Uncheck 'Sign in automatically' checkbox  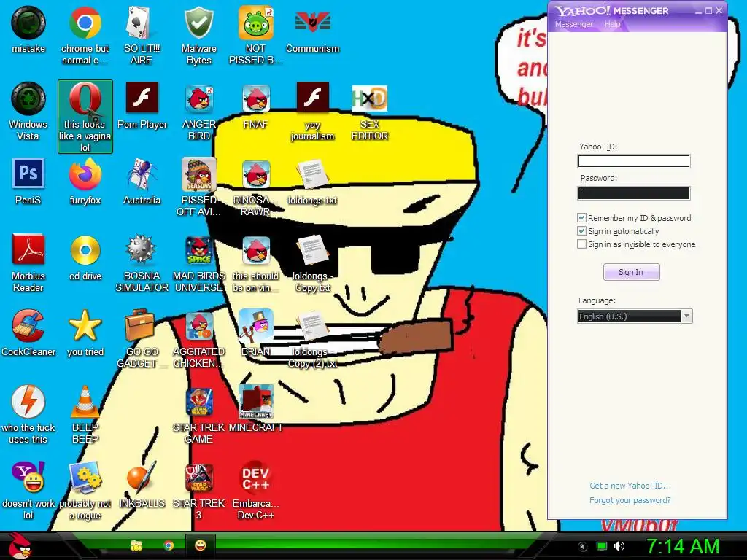pyautogui.click(x=581, y=231)
